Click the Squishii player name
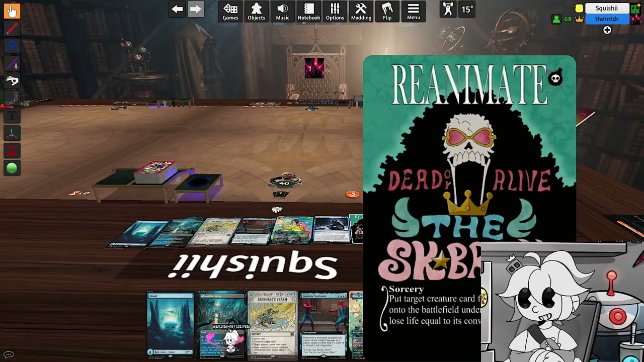644x362 pixels. pyautogui.click(x=607, y=8)
